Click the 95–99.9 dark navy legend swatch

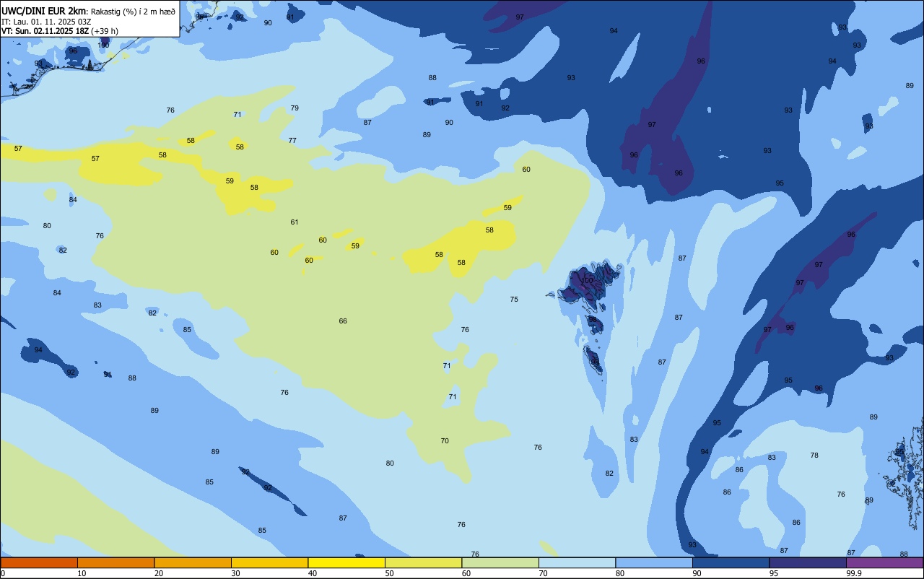(x=808, y=562)
